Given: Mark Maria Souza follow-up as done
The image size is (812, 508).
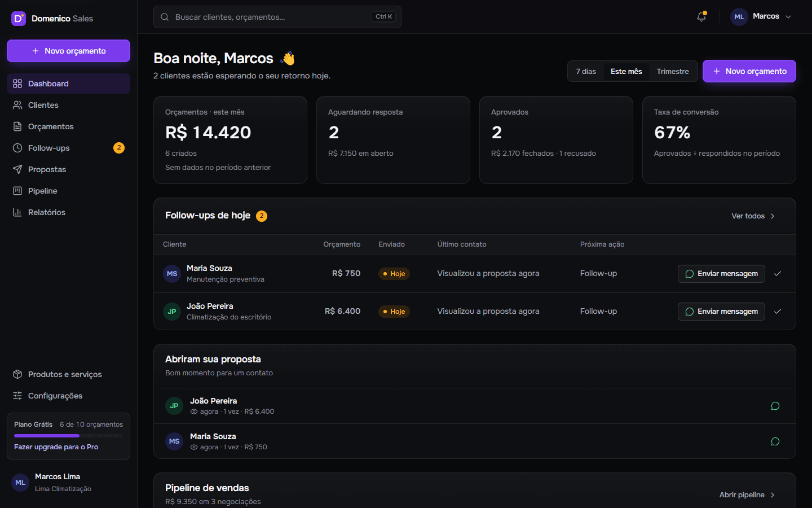Looking at the screenshot, I should point(778,274).
